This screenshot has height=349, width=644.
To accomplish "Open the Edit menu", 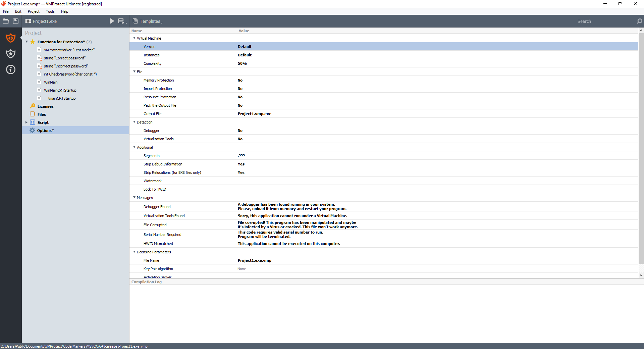I will [18, 11].
